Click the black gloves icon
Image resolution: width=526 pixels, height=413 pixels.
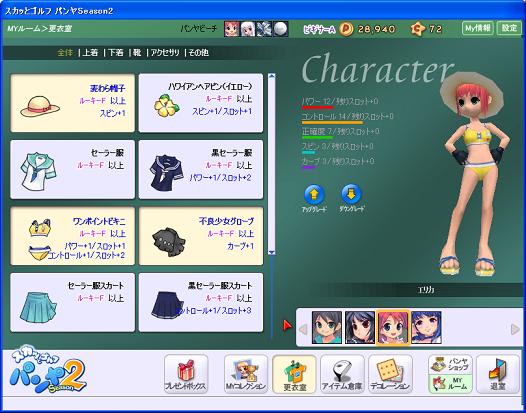(x=168, y=242)
